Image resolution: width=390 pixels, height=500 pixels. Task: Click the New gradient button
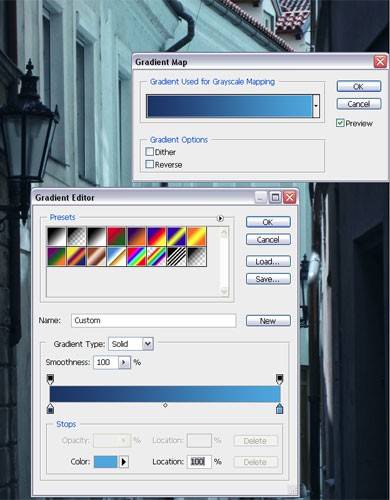(x=268, y=321)
